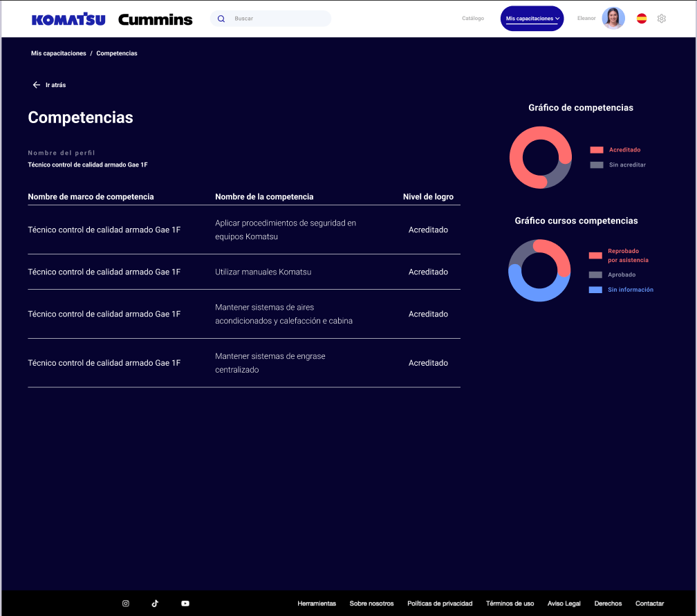Go to Contactar in the footer
Screen dimensions: 697x616
pos(649,604)
